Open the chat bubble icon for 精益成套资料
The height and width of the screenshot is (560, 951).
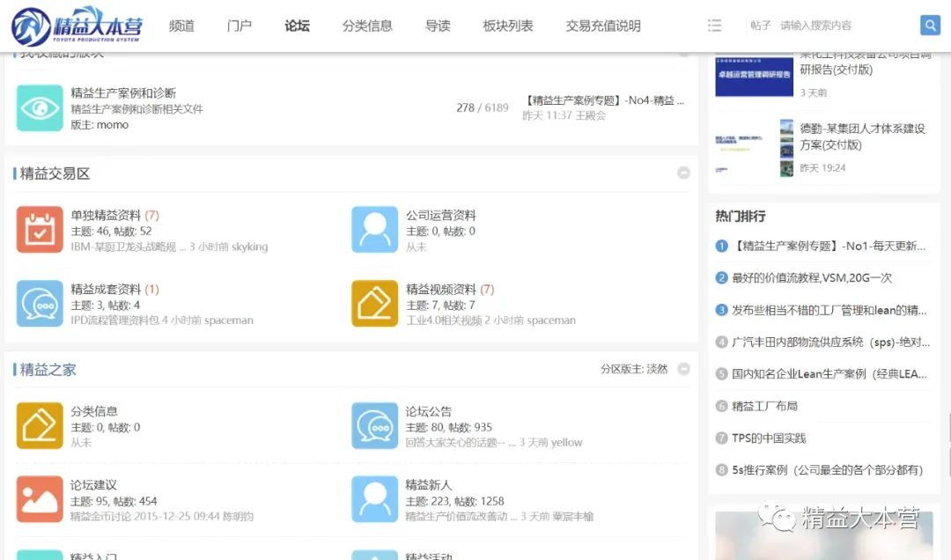40,304
